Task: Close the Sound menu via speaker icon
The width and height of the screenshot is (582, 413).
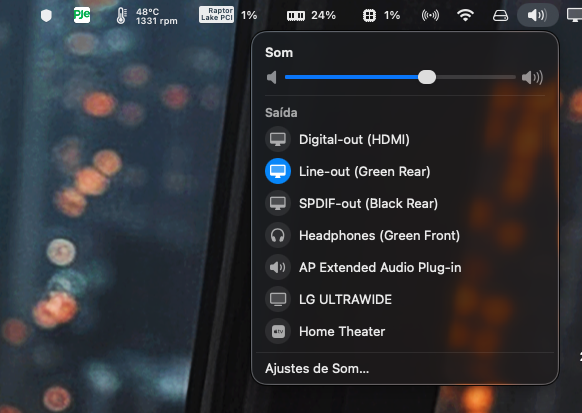Action: click(x=537, y=15)
